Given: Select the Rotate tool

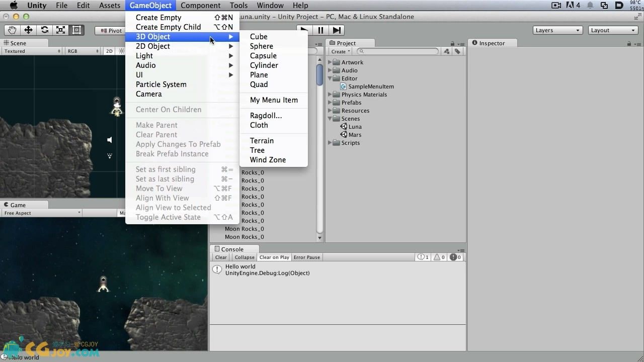Looking at the screenshot, I should click(x=44, y=30).
